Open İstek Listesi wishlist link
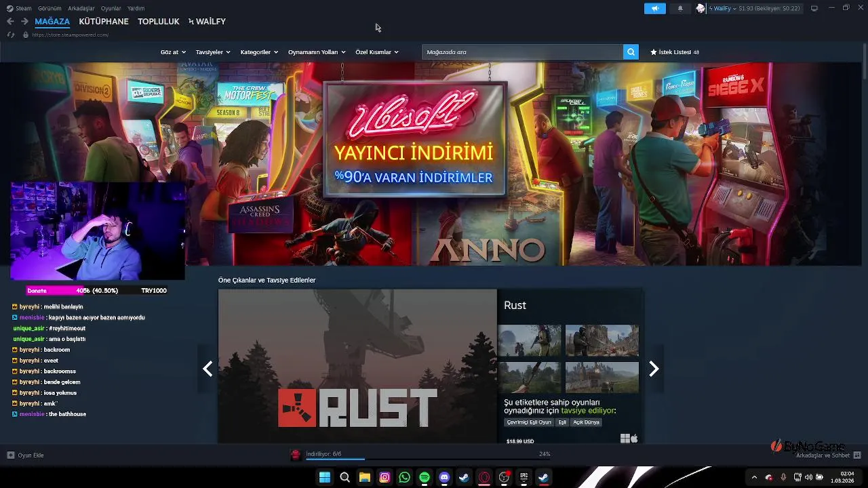The height and width of the screenshot is (488, 868). point(675,52)
